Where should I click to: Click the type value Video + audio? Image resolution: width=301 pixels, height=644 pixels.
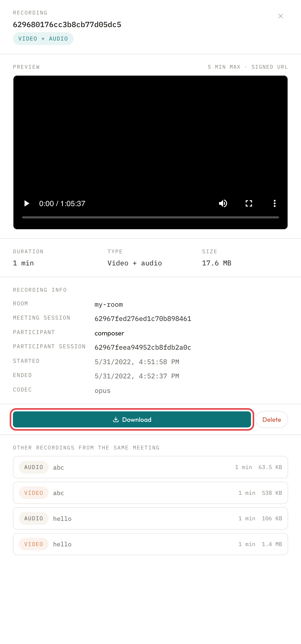135,263
